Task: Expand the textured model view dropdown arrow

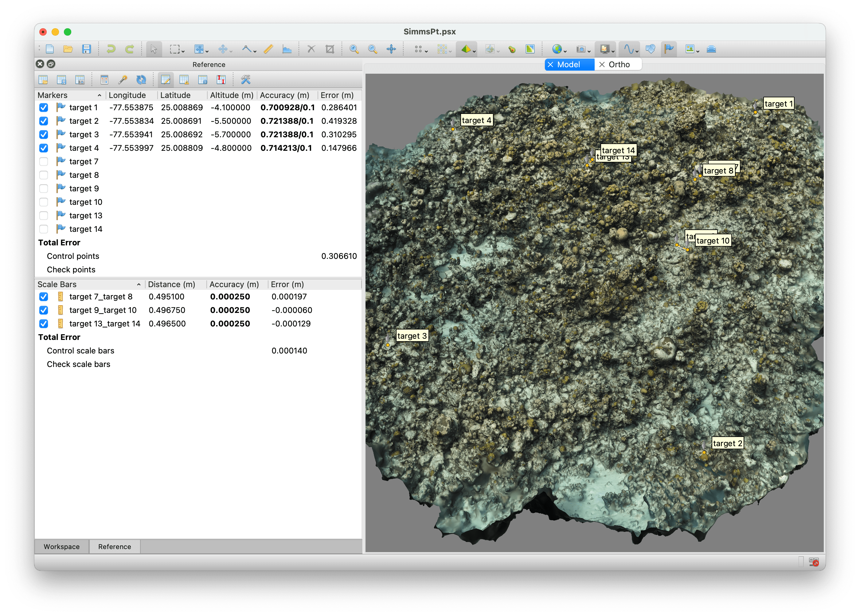Action: point(474,51)
